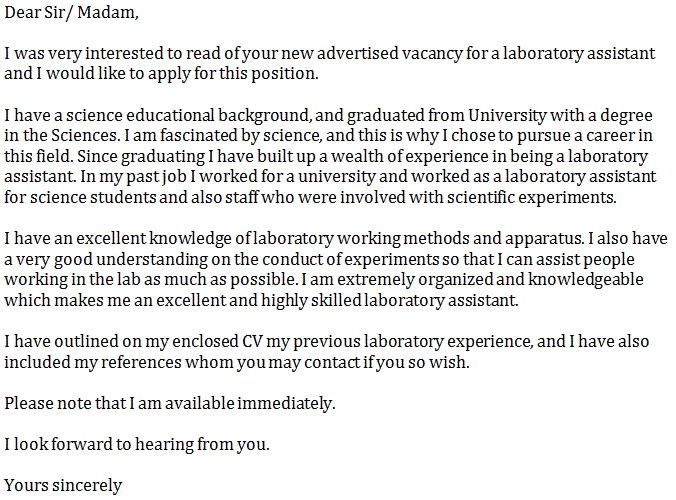The width and height of the screenshot is (676, 500).
Task: Click the word 'apparatus'
Action: (x=544, y=238)
